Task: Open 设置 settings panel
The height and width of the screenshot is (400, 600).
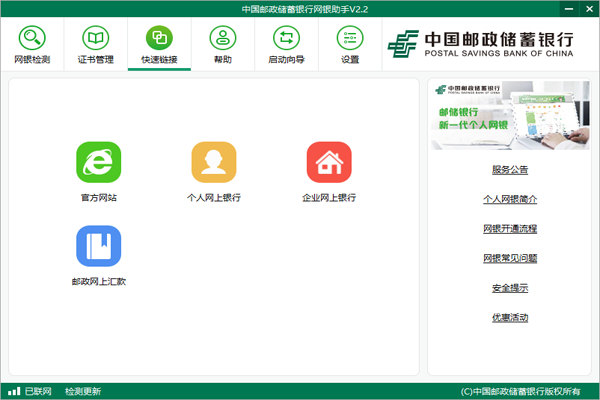Action: pos(349,45)
